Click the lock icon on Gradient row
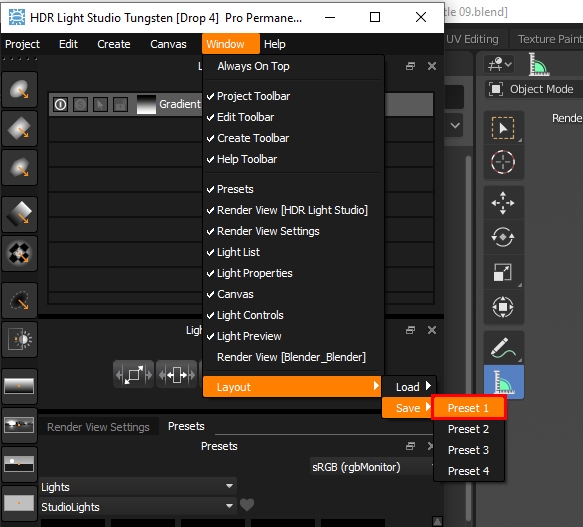The height and width of the screenshot is (527, 583). pyautogui.click(x=120, y=105)
